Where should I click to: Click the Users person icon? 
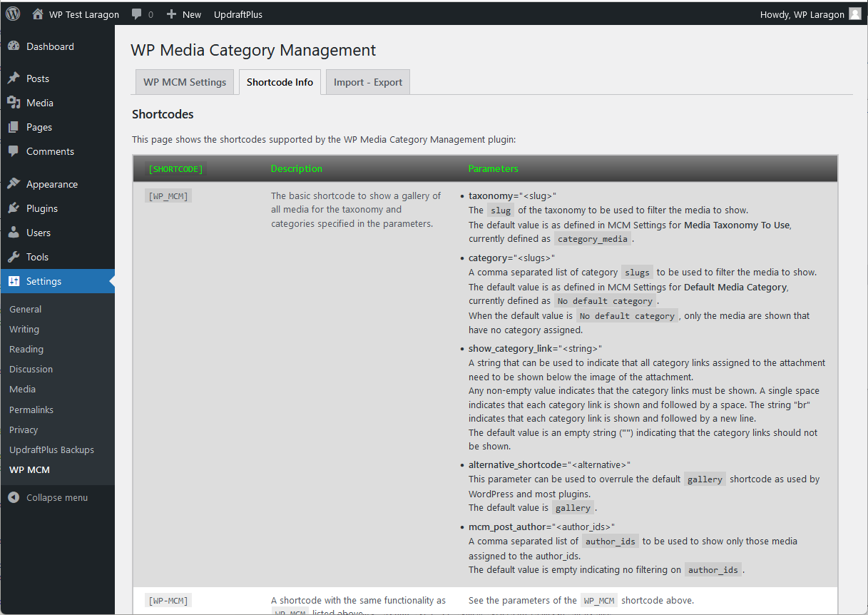click(14, 233)
